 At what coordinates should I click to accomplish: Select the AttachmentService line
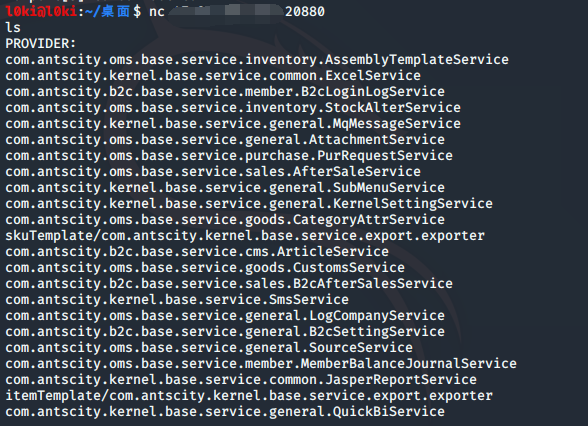coord(225,140)
